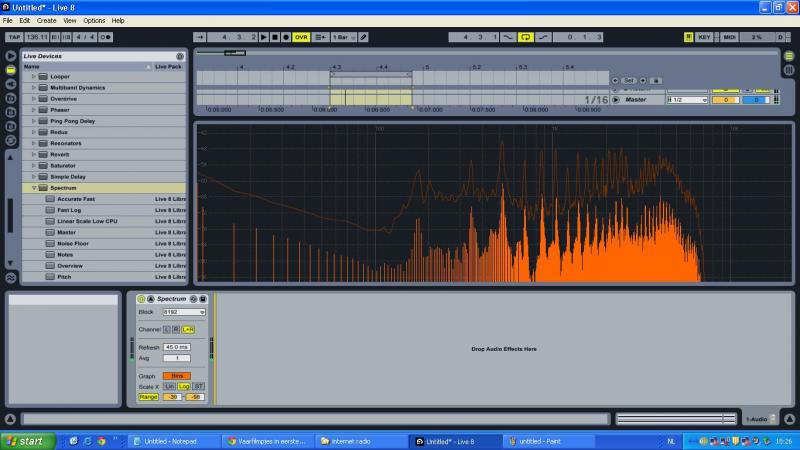
Task: Open the Master output 1/2 dropdown
Action: coord(687,100)
